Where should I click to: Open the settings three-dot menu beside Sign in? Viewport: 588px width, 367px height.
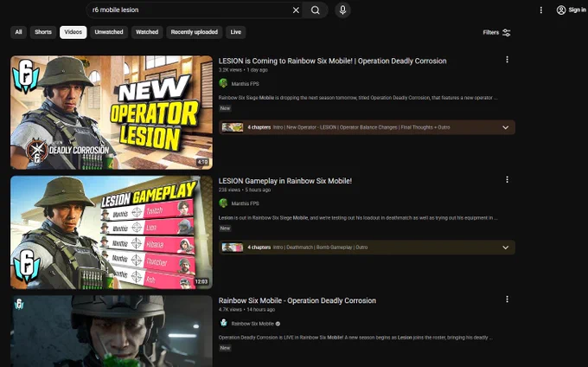540,10
